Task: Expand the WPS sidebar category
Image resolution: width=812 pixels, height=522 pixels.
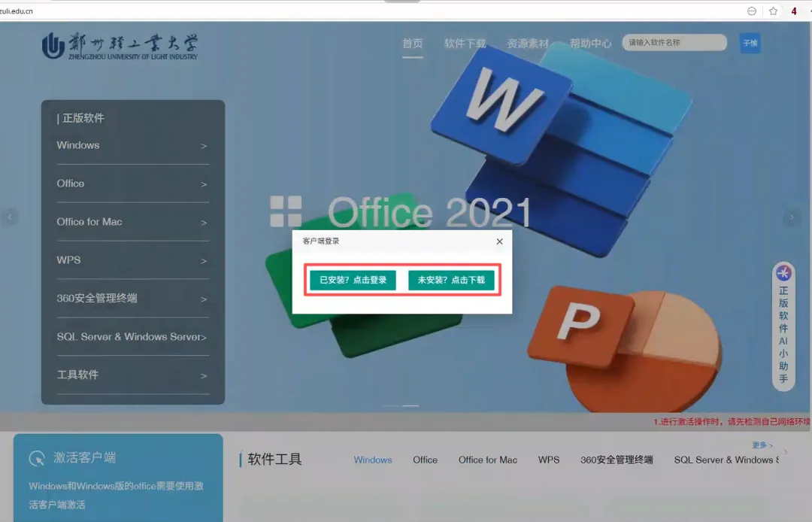Action: (132, 260)
